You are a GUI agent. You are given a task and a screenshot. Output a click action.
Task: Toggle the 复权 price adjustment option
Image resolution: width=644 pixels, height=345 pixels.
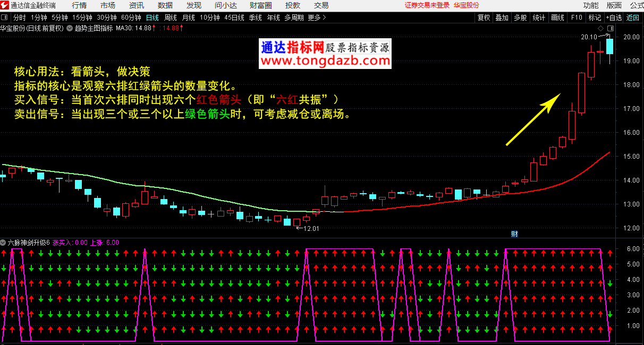pyautogui.click(x=484, y=18)
